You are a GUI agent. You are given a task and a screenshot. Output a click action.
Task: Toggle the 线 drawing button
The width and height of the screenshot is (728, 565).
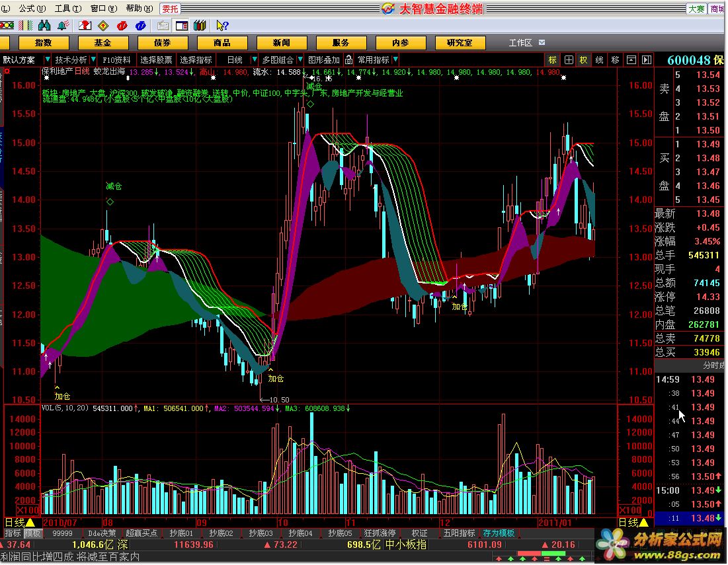599,60
